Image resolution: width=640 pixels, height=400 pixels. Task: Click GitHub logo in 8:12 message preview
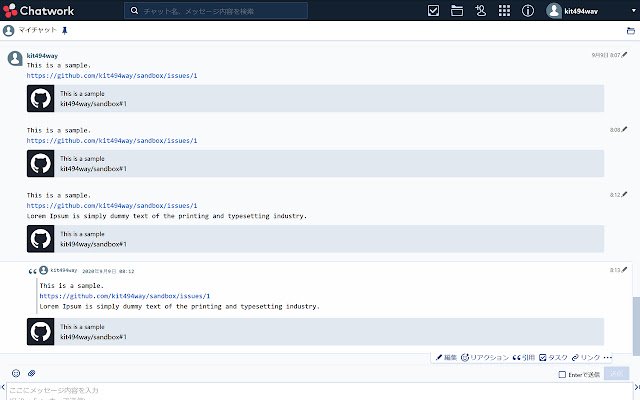pos(40,239)
